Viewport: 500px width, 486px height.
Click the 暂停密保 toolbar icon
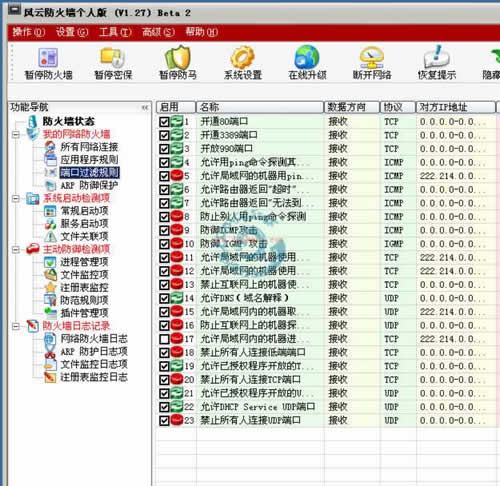(113, 57)
